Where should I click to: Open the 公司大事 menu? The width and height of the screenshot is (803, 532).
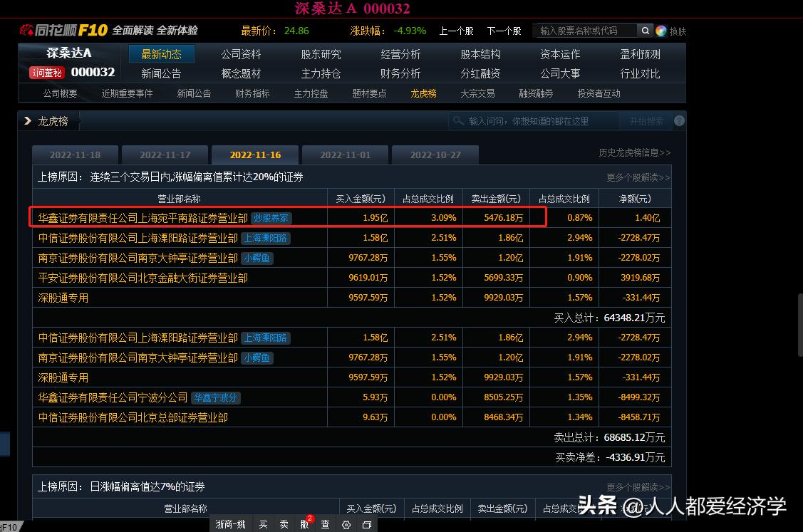[560, 74]
